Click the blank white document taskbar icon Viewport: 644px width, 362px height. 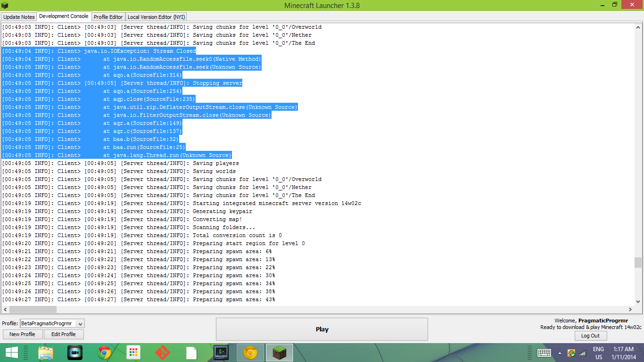click(x=191, y=353)
